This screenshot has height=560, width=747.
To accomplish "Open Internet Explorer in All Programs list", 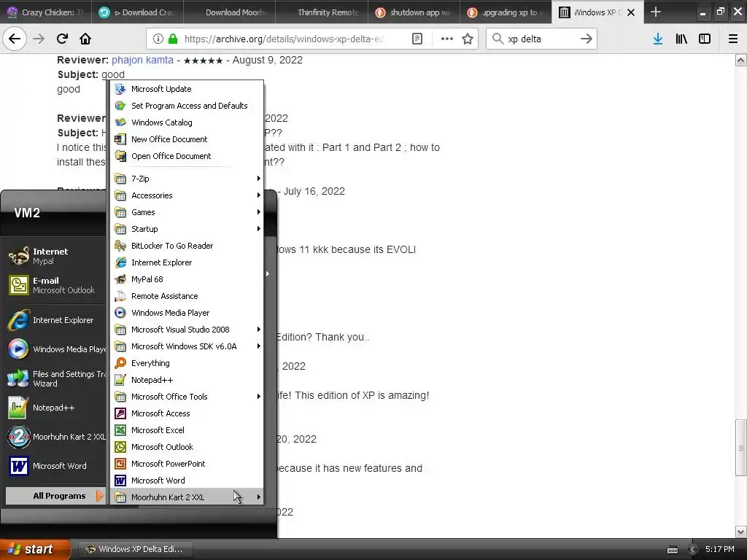I will coord(187,262).
